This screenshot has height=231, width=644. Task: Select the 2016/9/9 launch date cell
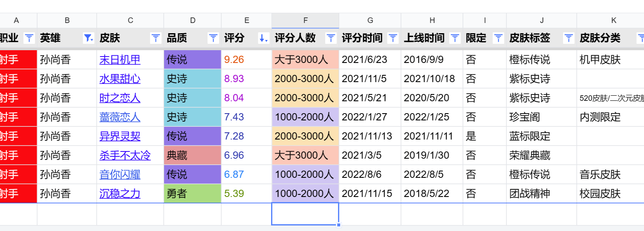432,60
